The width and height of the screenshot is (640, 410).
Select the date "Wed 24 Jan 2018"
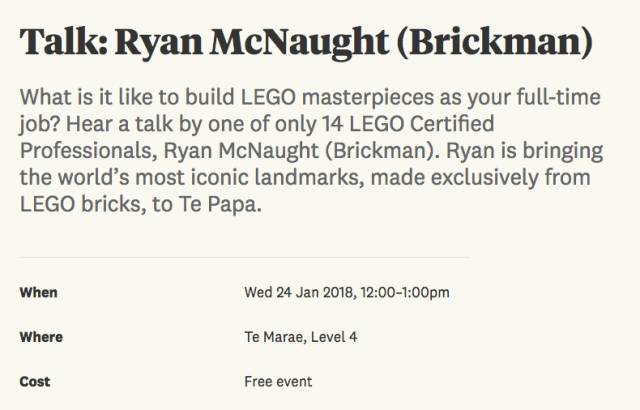(300, 293)
